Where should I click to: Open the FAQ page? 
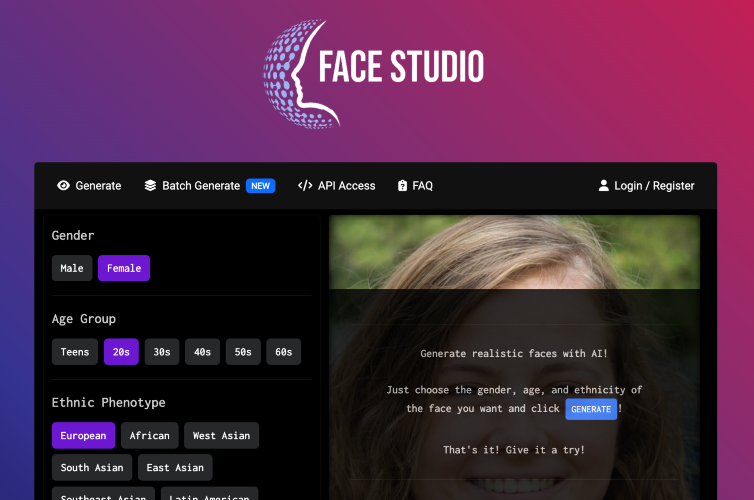[x=415, y=186]
